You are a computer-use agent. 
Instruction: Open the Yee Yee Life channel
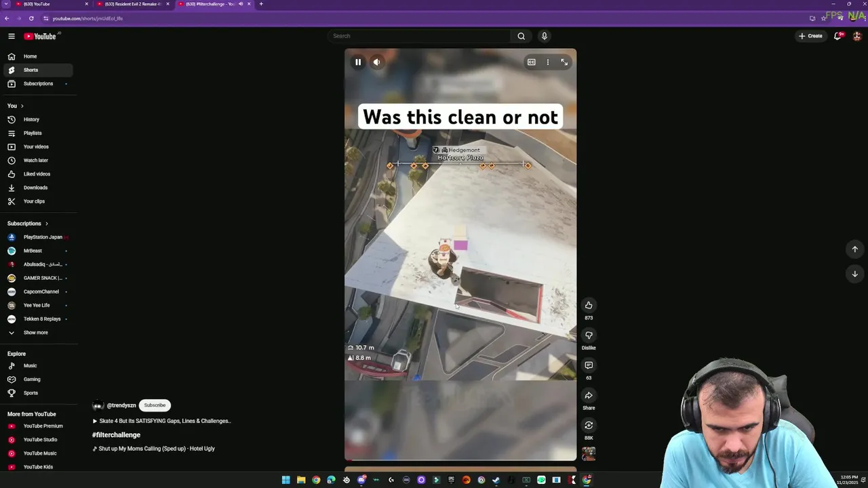pos(37,305)
